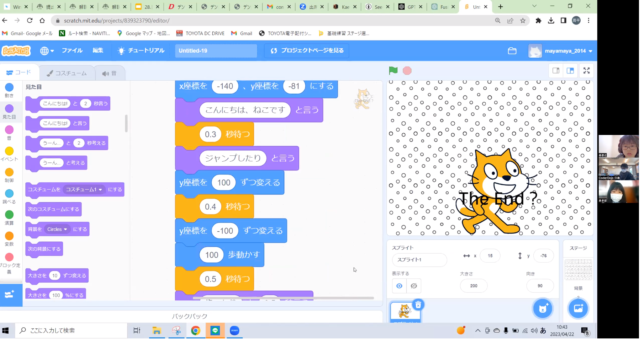Open Zoom from the taskbar
The height and width of the screenshot is (339, 644).
pyautogui.click(x=235, y=331)
